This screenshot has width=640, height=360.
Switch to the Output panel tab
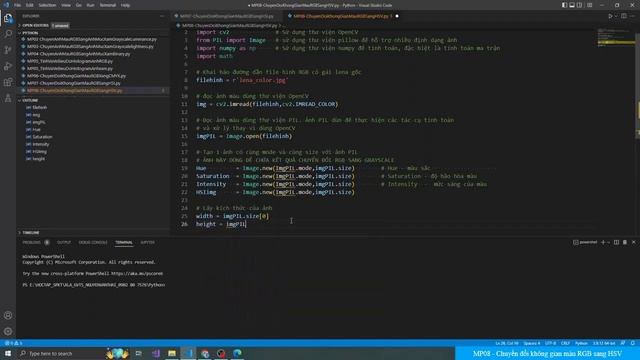(64, 242)
